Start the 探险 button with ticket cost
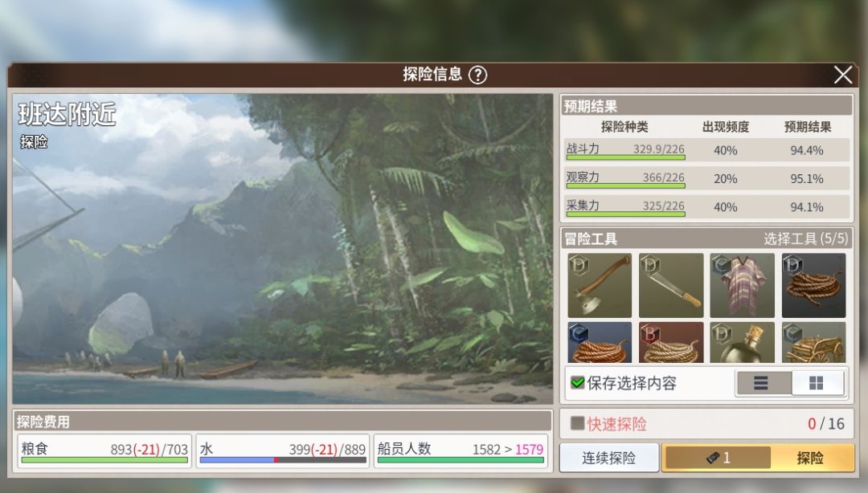 pos(758,458)
